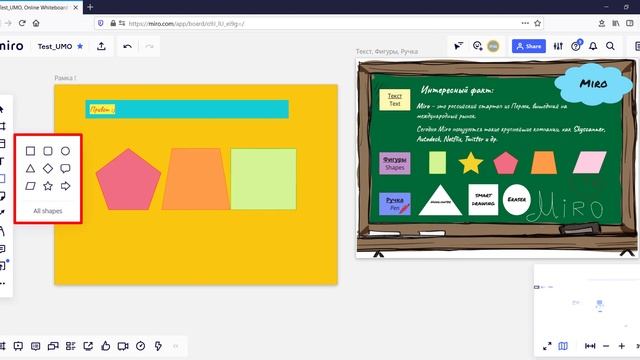This screenshot has height=360, width=640.
Task: Zoom in with plus button
Action: coord(622,346)
